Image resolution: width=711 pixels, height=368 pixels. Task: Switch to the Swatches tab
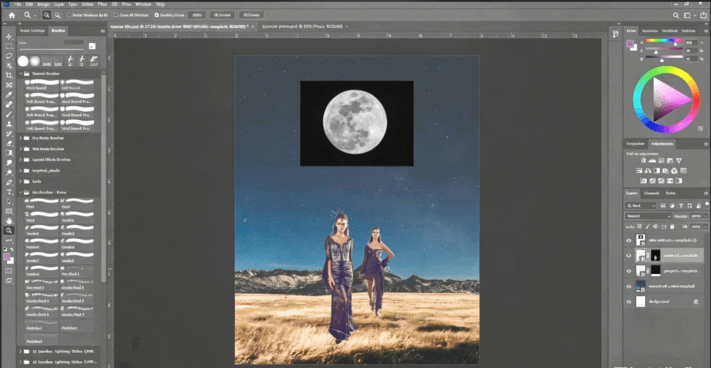(x=650, y=30)
